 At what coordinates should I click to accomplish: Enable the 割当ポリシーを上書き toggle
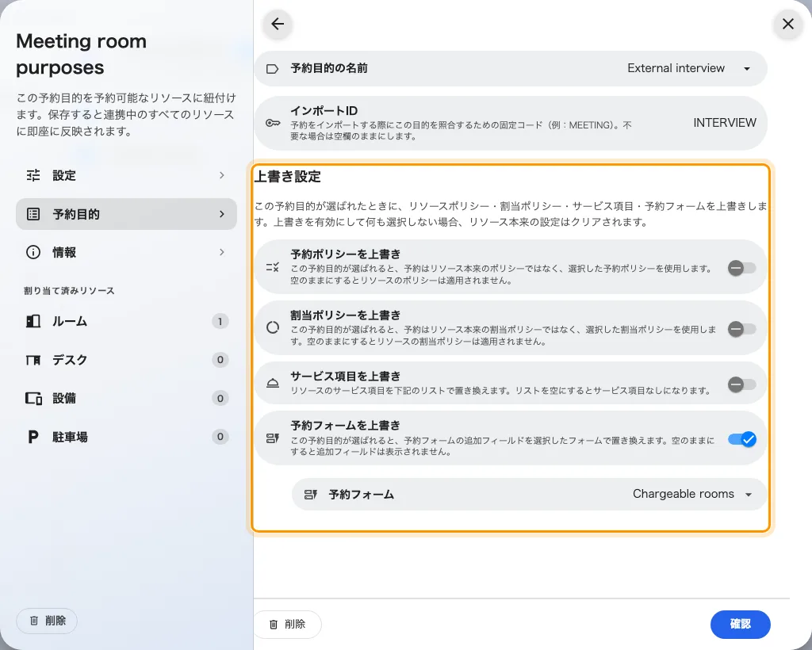tap(741, 329)
